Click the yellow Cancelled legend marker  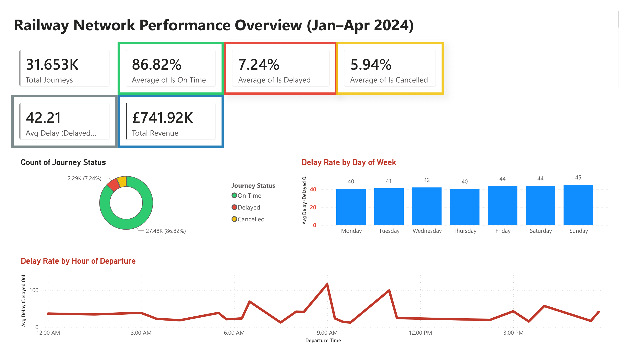(x=234, y=219)
